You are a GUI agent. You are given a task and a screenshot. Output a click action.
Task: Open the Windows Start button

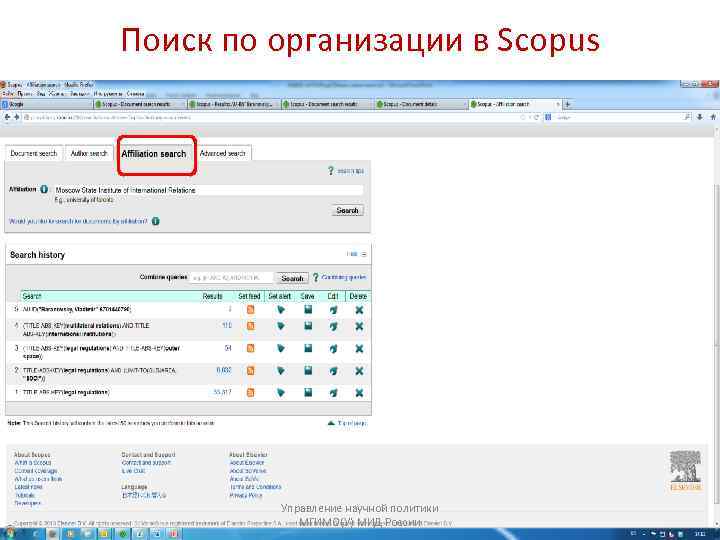pos(8,534)
